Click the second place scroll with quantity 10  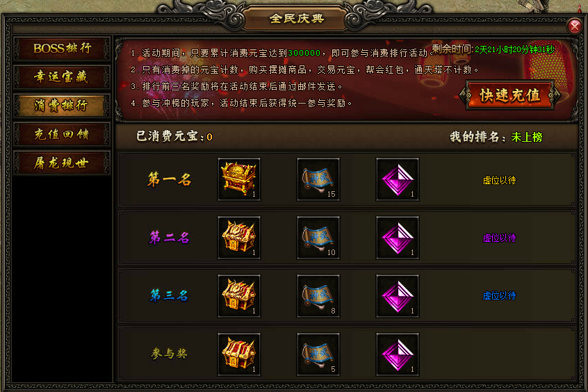click(318, 238)
